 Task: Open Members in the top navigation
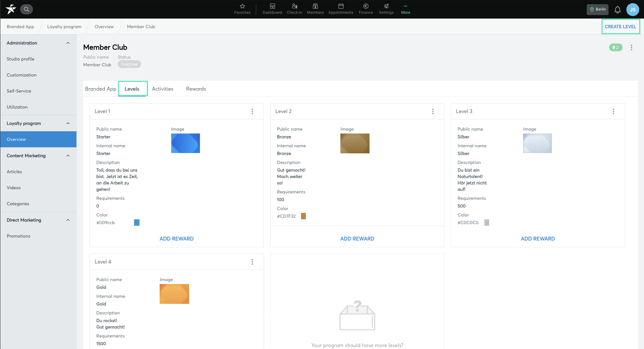tap(315, 9)
